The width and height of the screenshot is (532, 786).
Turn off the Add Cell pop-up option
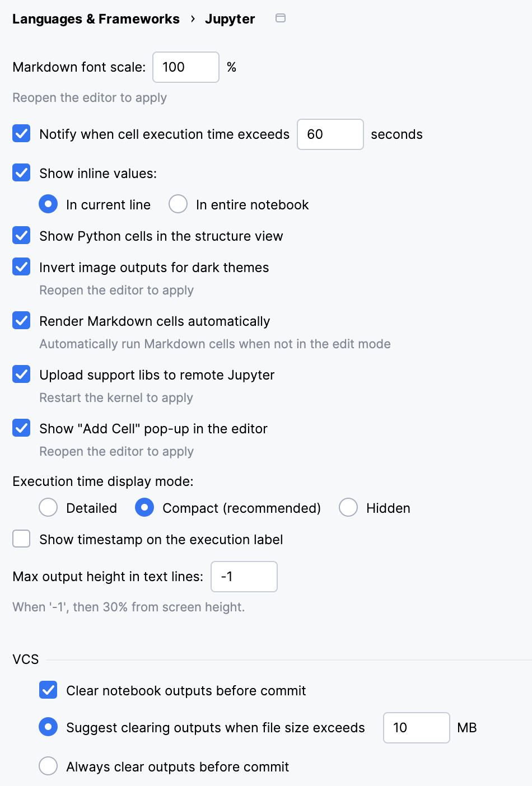[21, 428]
